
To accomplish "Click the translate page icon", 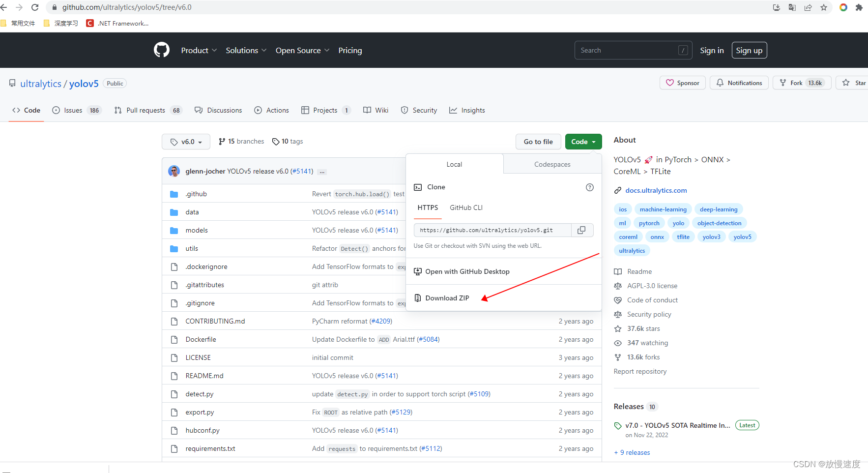I will click(x=792, y=7).
